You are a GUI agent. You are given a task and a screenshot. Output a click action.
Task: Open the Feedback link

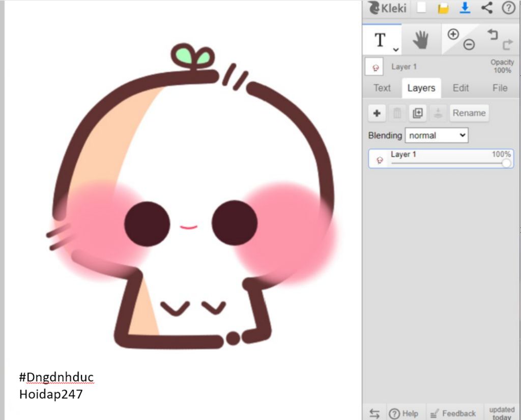[x=453, y=414]
